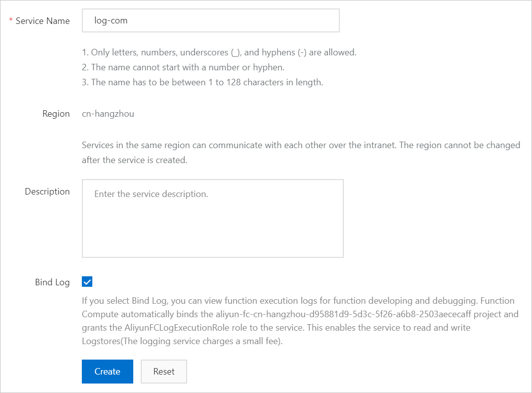This screenshot has width=532, height=393.
Task: Click the Reset button
Action: [x=164, y=372]
